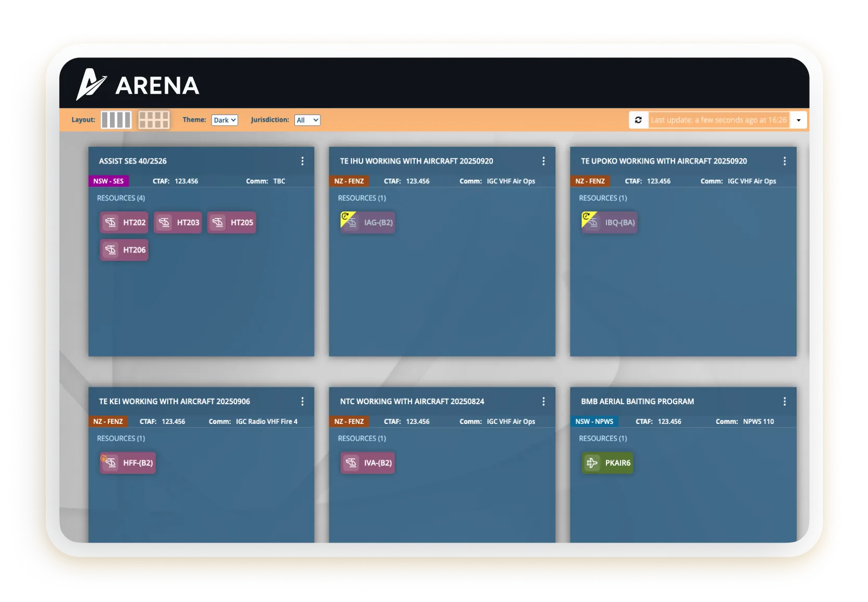Toggle the column layout view

pos(116,120)
